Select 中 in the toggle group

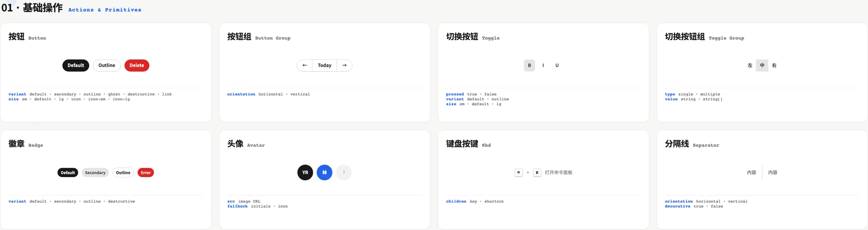[x=762, y=66]
